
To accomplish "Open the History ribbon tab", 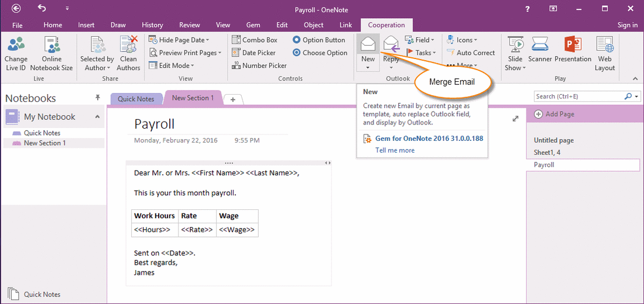I will point(152,25).
